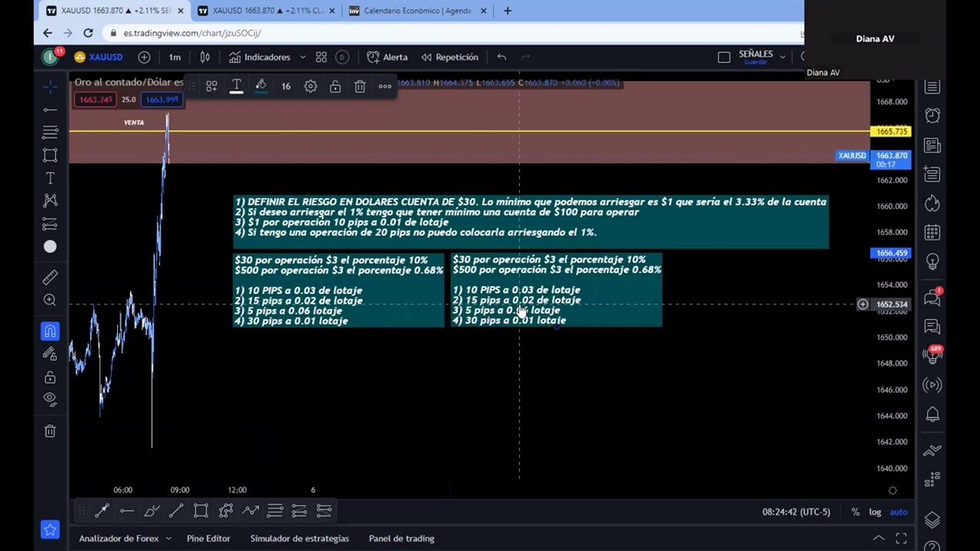Open indicator templates grid icon
This screenshot has height=551, width=980.
tap(322, 57)
